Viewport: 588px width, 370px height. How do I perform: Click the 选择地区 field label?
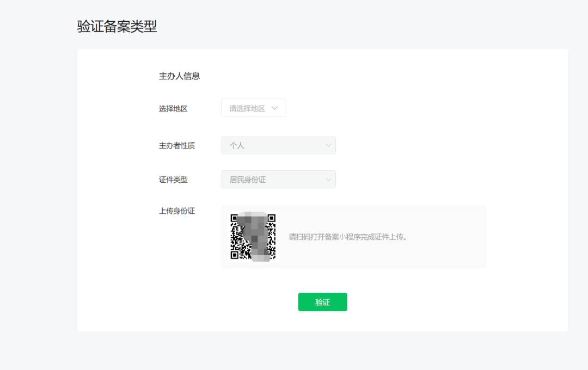point(173,109)
